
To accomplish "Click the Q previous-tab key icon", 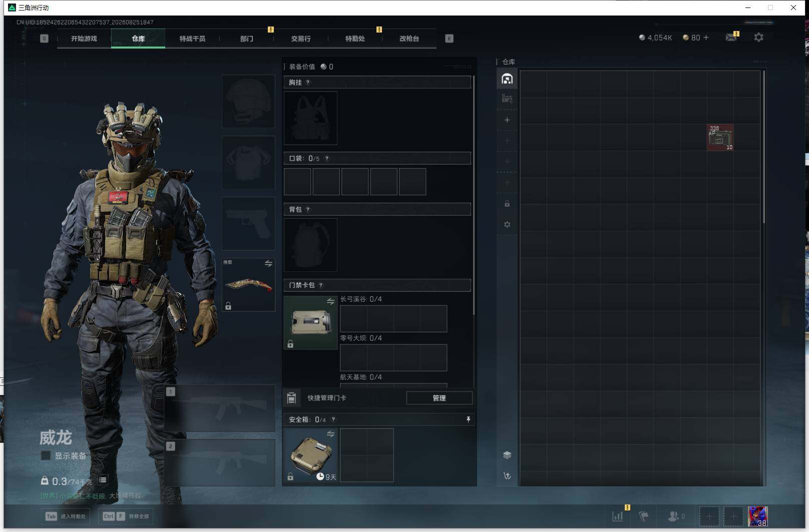I will tap(44, 39).
